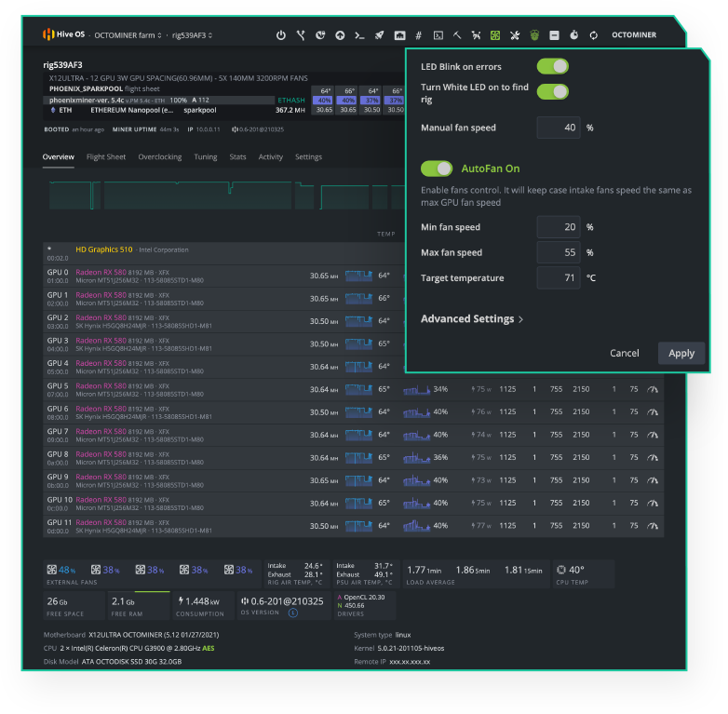Click the stopwatch icon in the toolbar

point(573,34)
